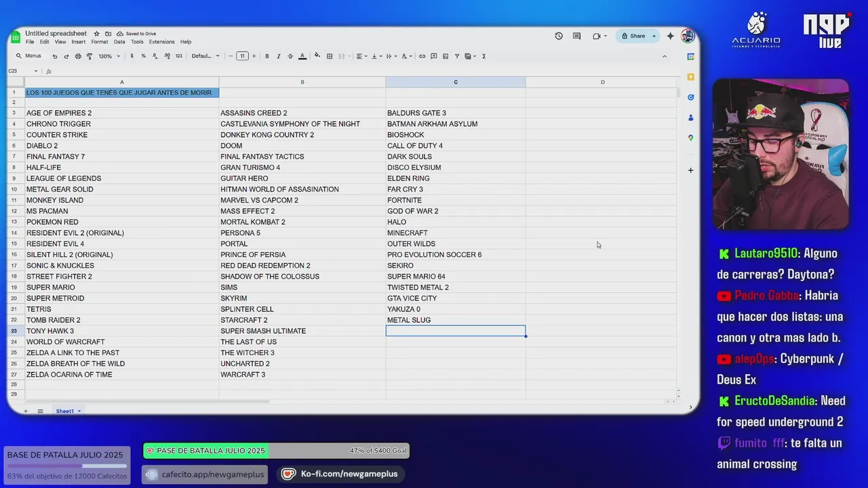Open Google Keep side panel

click(691, 77)
